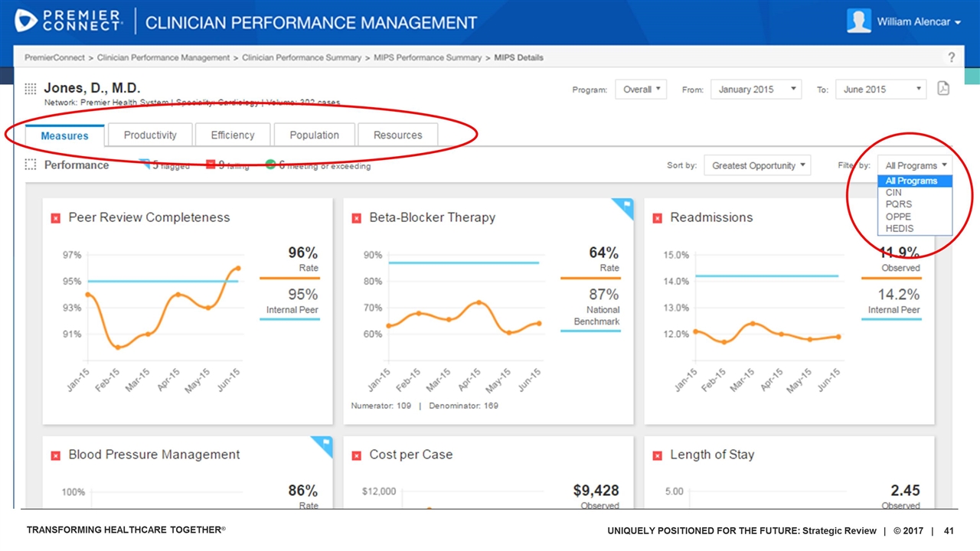Select PQRS in filter list
The image size is (980, 551).
click(915, 204)
